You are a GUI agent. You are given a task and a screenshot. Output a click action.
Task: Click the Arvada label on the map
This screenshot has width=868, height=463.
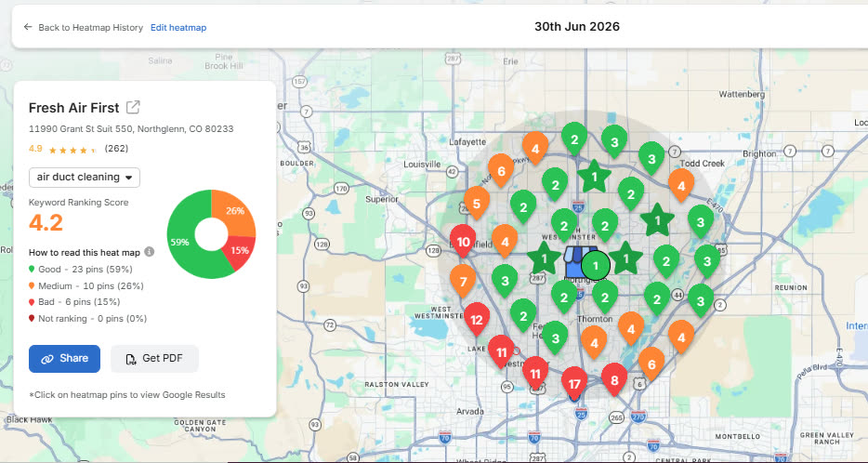[x=470, y=411]
